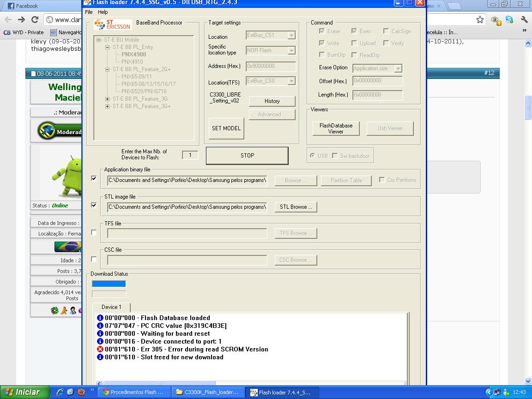Image resolution: width=532 pixels, height=399 pixels.
Task: Click the blue download progress bar
Action: 109,284
